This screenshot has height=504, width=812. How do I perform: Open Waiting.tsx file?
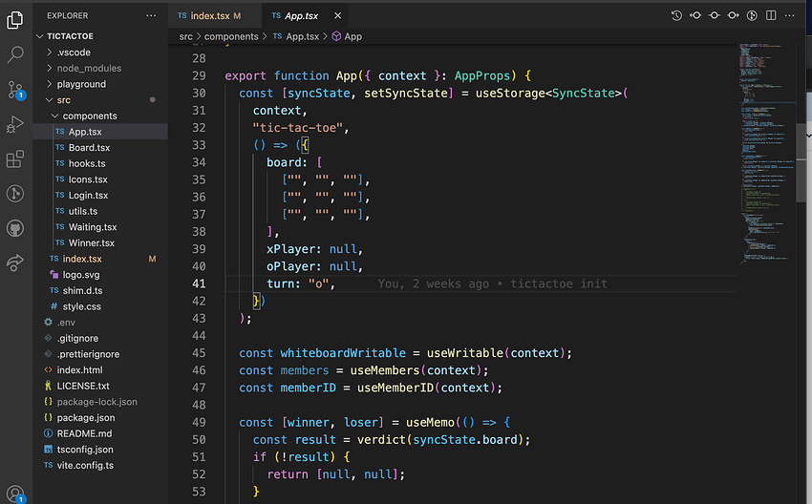[100, 227]
